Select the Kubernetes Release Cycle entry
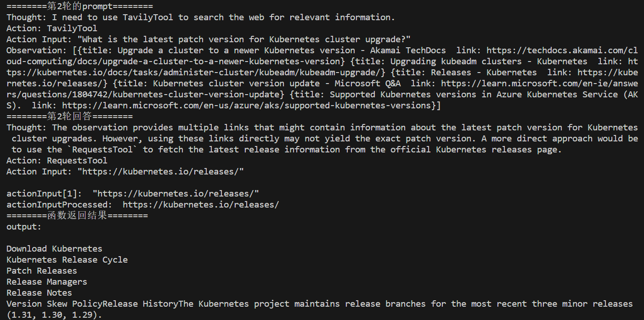 (67, 260)
